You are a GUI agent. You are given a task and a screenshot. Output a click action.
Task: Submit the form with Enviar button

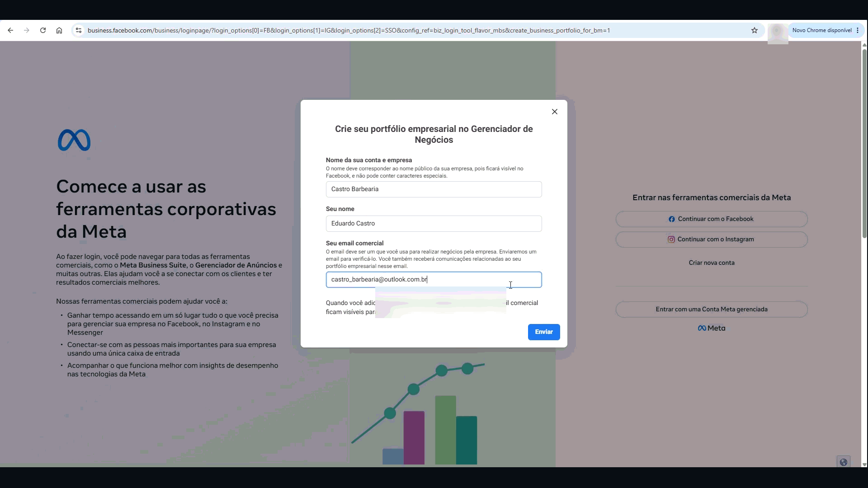[x=544, y=332]
